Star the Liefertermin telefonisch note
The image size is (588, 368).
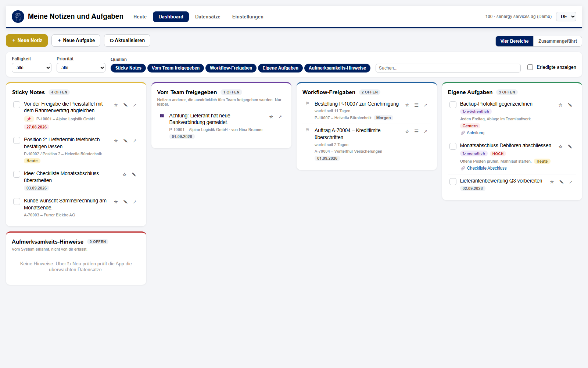tap(116, 141)
